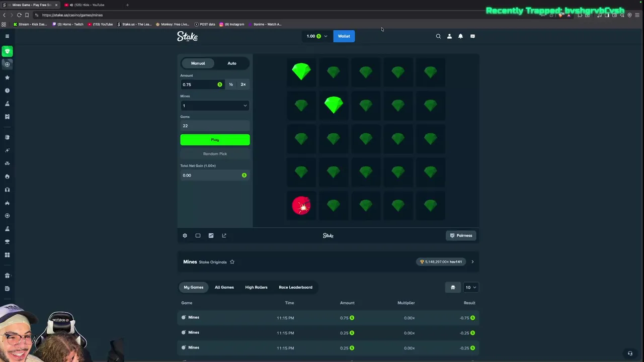Select the All Games tab

224,287
